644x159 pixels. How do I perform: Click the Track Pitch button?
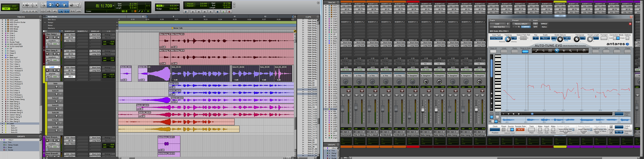532,130
